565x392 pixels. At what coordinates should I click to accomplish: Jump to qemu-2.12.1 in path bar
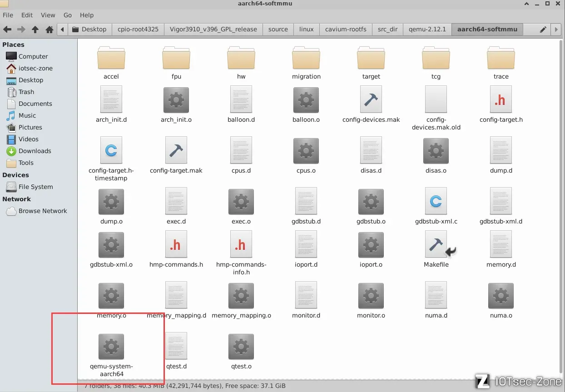pyautogui.click(x=427, y=30)
